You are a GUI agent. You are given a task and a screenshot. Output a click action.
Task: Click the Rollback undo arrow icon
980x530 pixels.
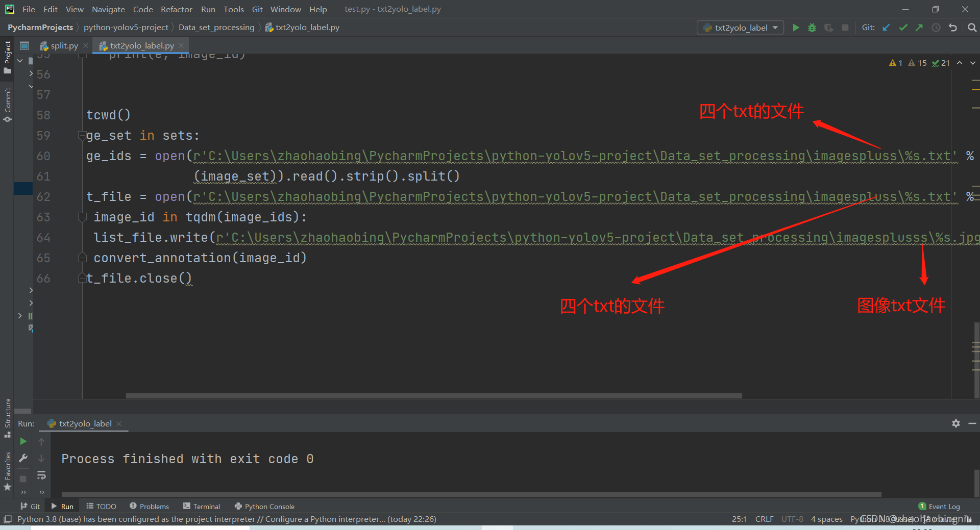point(952,28)
